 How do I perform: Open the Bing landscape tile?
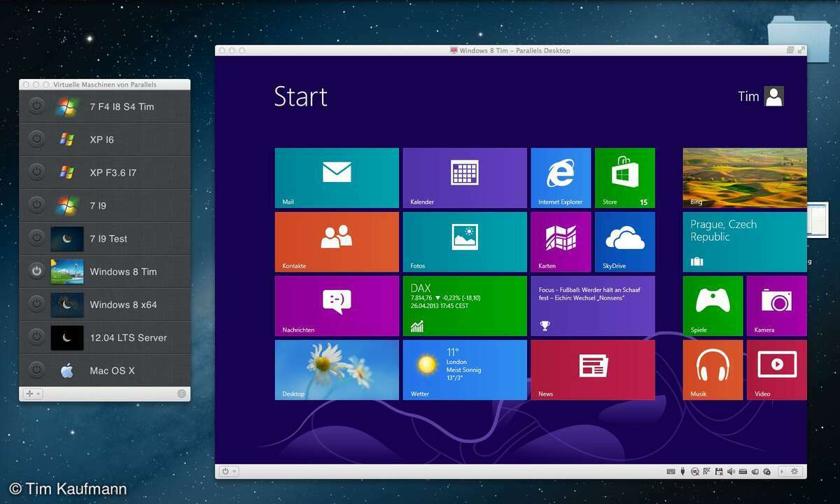click(x=745, y=178)
